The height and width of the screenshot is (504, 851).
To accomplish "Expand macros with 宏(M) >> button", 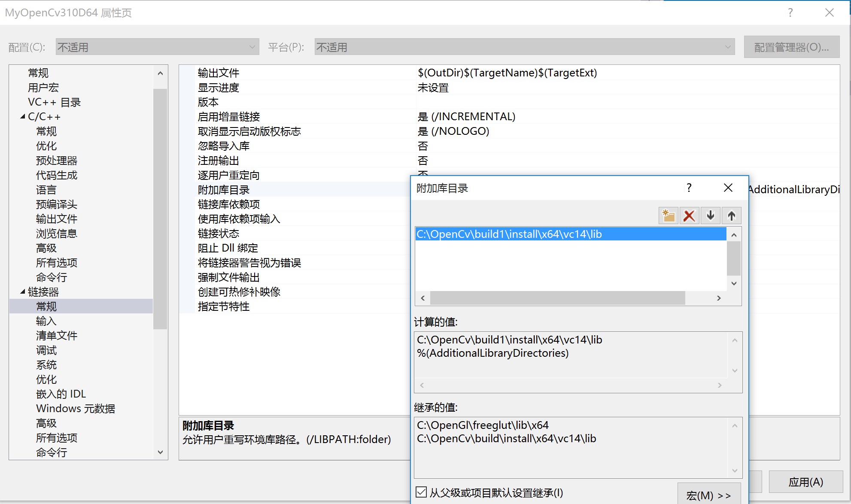I will tap(709, 495).
